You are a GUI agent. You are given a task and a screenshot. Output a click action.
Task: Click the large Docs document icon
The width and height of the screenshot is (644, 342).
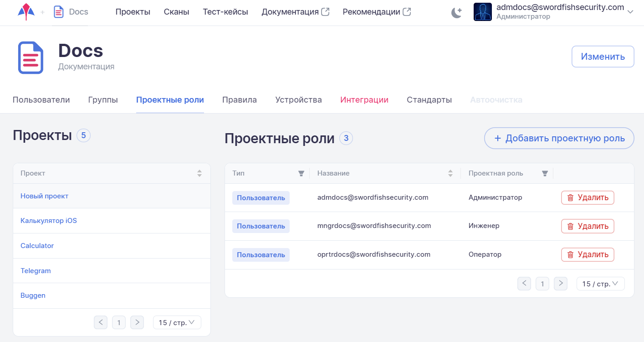31,58
